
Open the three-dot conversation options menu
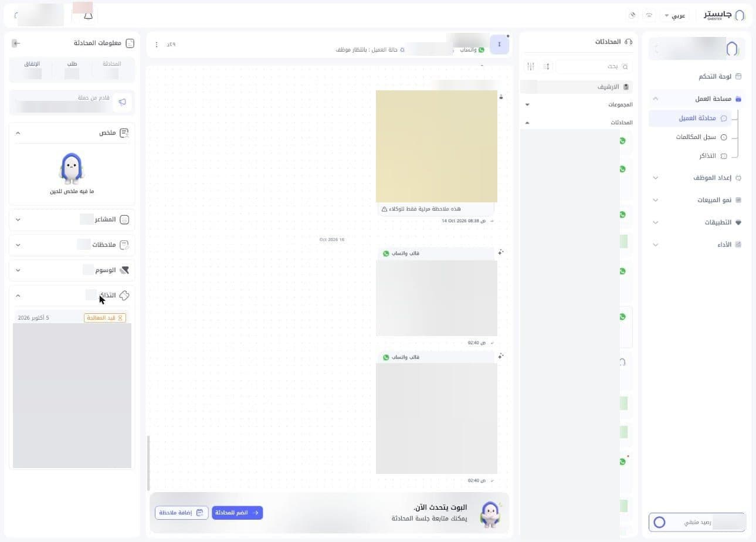(157, 45)
